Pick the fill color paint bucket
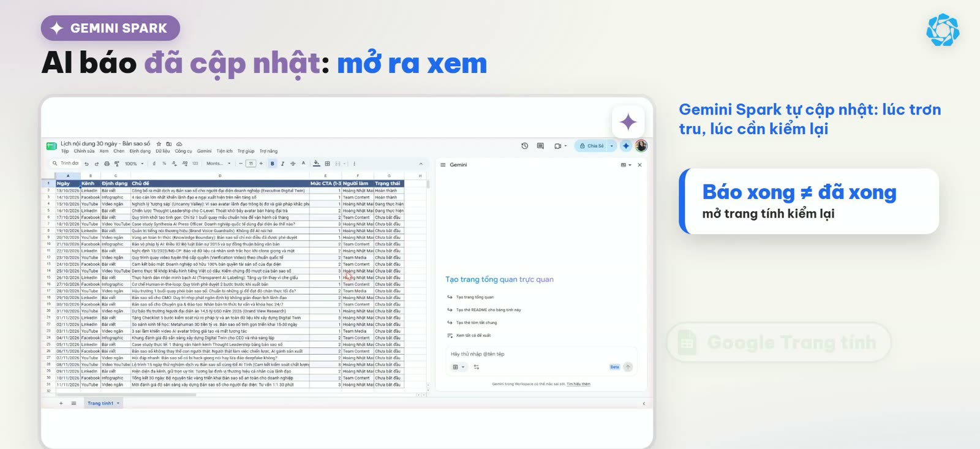This screenshot has height=449, width=980. [x=316, y=164]
